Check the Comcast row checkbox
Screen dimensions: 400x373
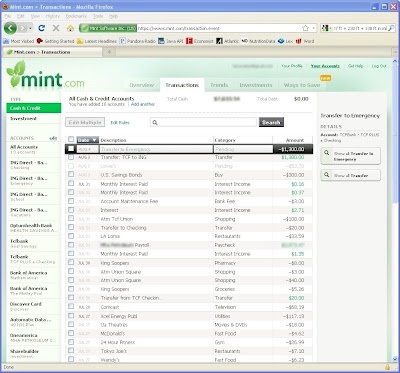(71, 307)
